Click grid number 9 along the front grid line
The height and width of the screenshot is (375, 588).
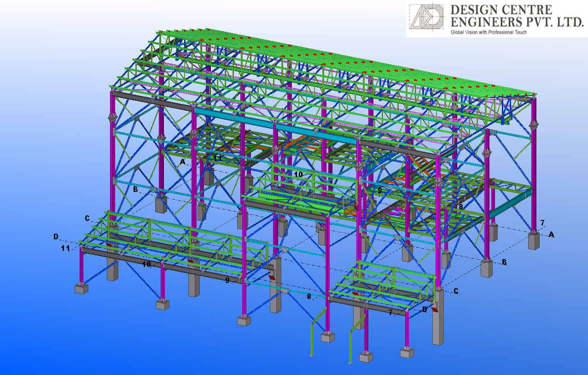(x=227, y=280)
